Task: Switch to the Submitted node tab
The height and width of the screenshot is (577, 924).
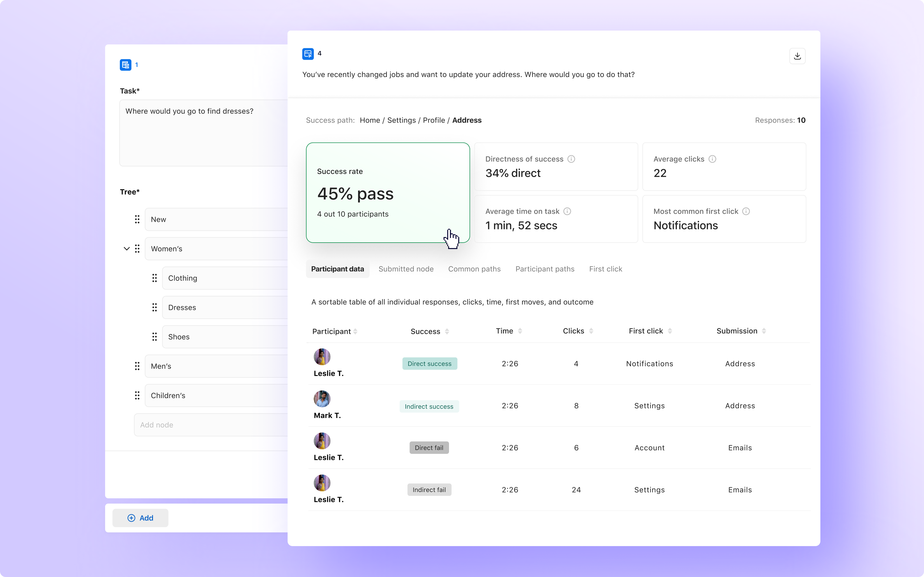Action: tap(406, 269)
